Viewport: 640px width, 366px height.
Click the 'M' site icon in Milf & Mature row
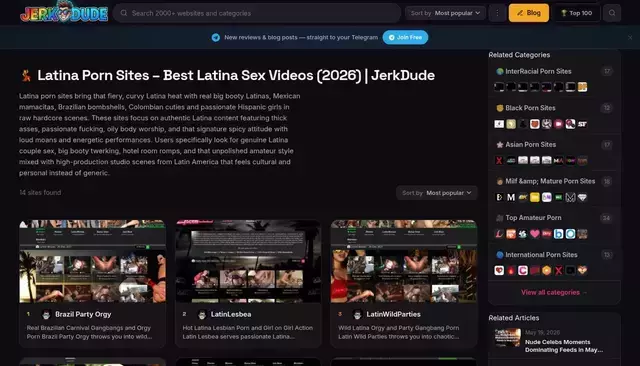(511, 197)
